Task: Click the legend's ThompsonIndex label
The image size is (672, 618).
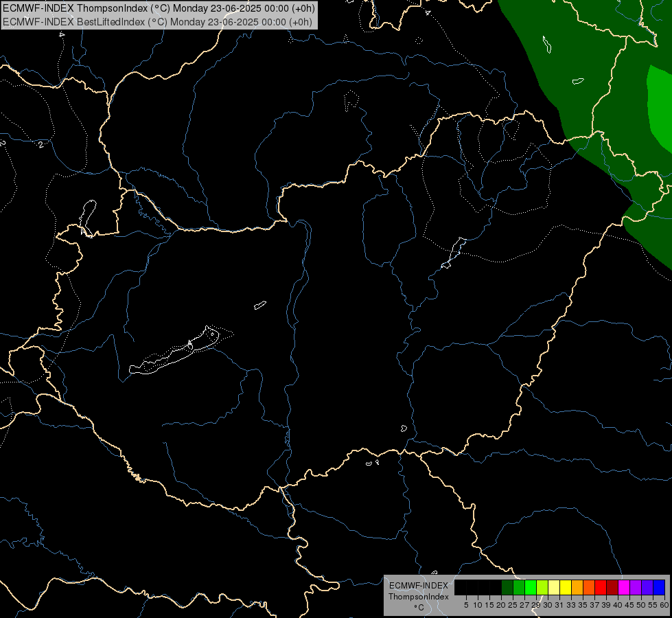Action: click(419, 597)
